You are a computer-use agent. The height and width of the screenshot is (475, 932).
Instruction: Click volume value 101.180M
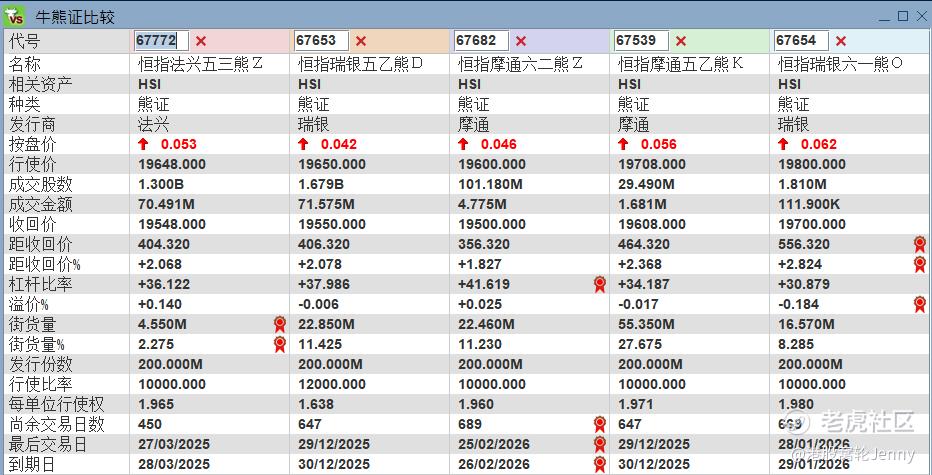pyautogui.click(x=490, y=184)
